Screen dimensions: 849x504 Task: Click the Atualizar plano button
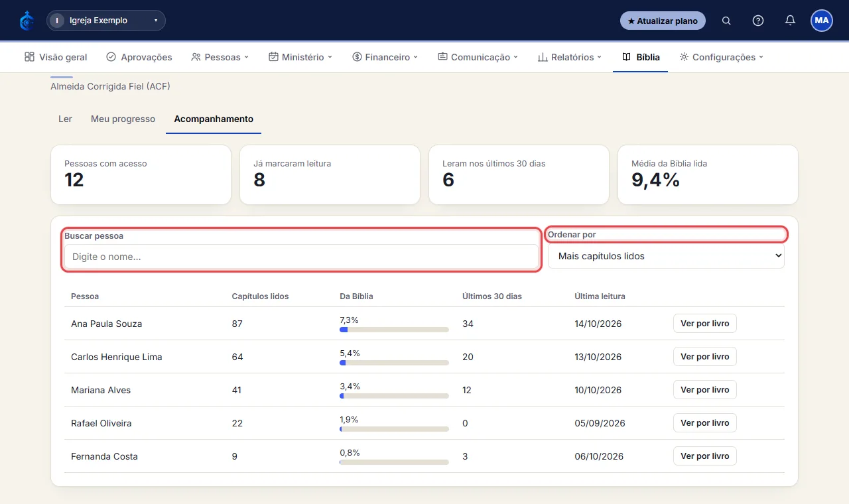[x=663, y=21]
